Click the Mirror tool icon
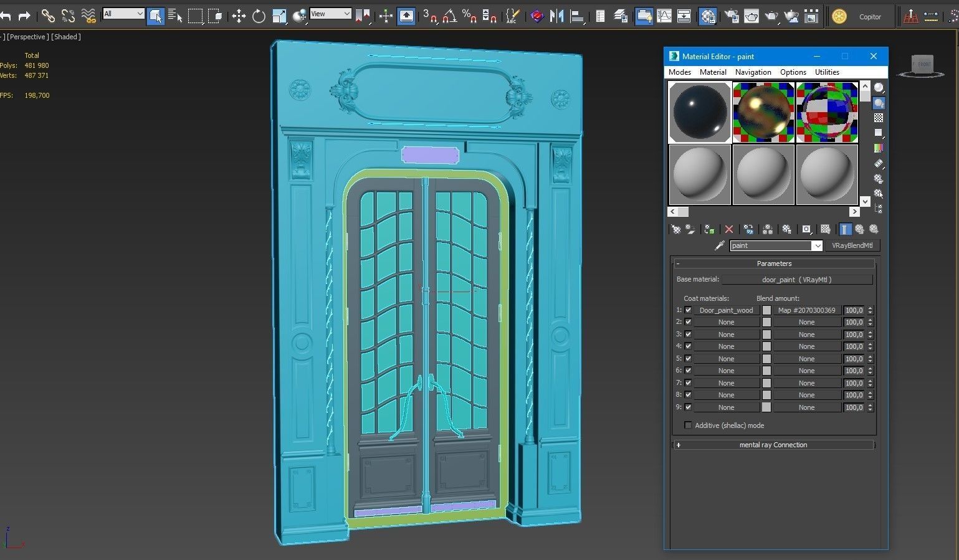The image size is (959, 560). click(556, 16)
